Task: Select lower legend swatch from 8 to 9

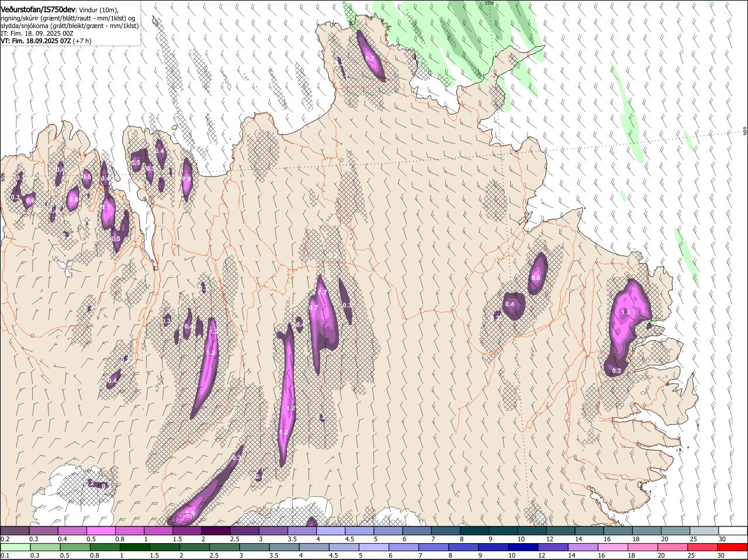Action: 463,547
